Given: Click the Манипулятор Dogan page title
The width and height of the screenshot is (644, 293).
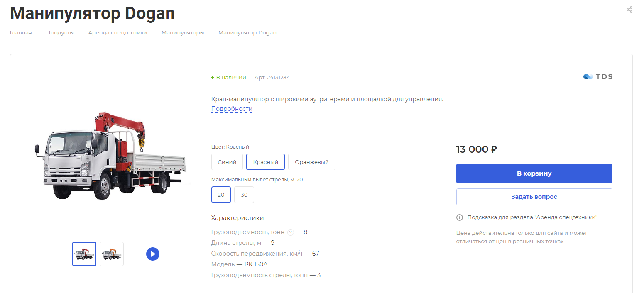Looking at the screenshot, I should click(92, 13).
